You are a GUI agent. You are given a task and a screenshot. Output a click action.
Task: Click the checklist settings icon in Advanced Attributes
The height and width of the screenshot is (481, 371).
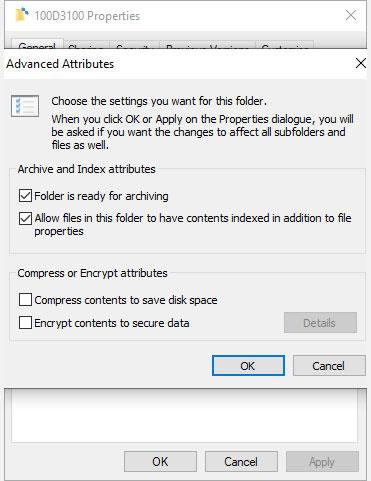point(25,106)
